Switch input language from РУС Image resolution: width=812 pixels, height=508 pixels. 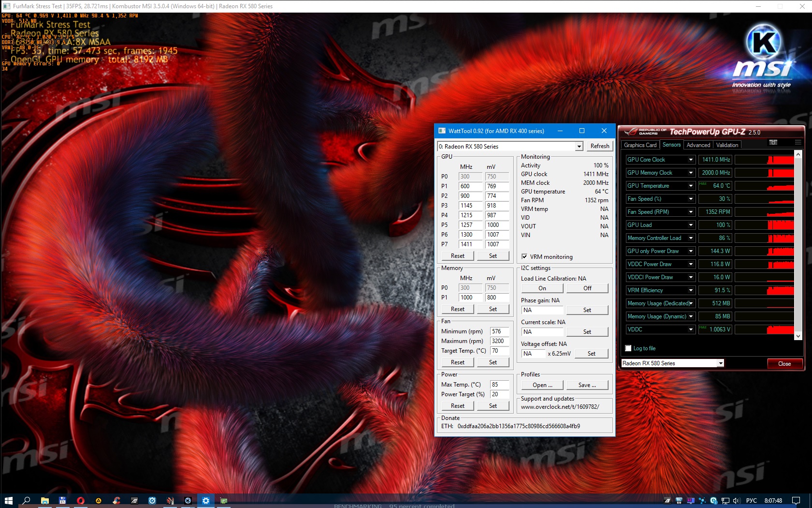752,501
